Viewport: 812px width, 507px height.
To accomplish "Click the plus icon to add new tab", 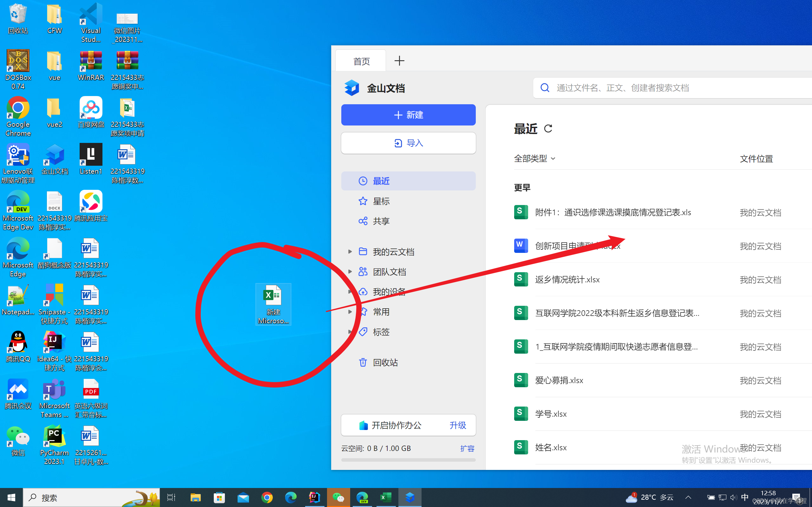I will [399, 61].
